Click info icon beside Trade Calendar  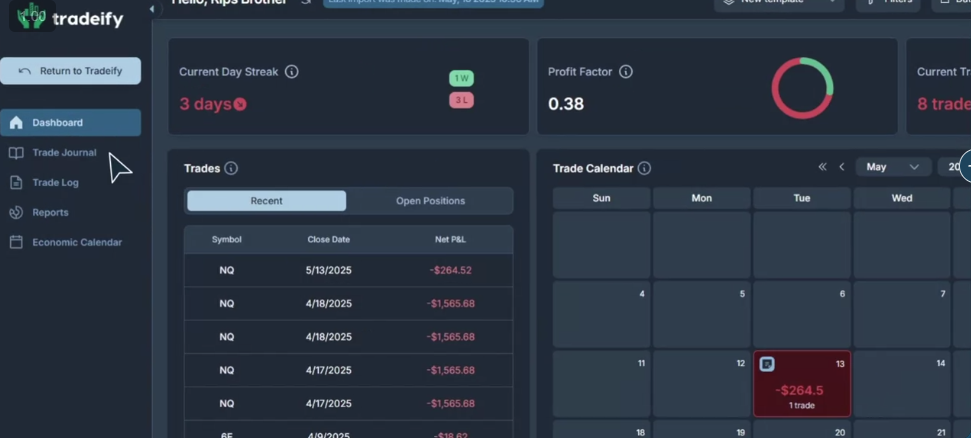point(644,169)
